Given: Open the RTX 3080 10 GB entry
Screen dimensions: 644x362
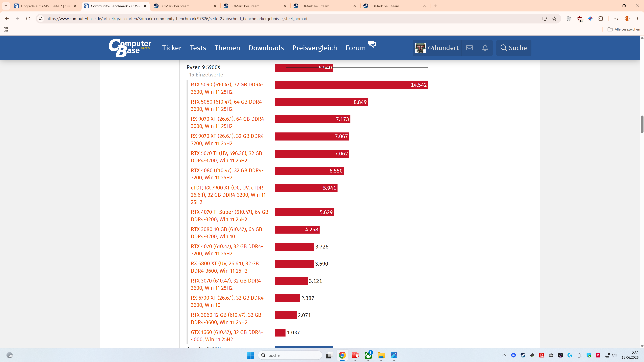Looking at the screenshot, I should pyautogui.click(x=226, y=233).
